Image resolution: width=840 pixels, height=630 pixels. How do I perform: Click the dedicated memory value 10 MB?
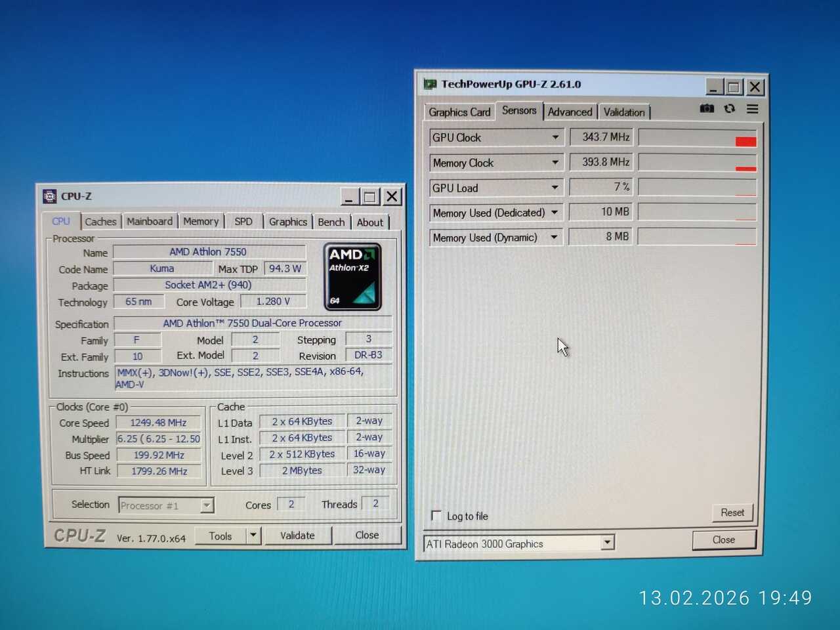(601, 211)
